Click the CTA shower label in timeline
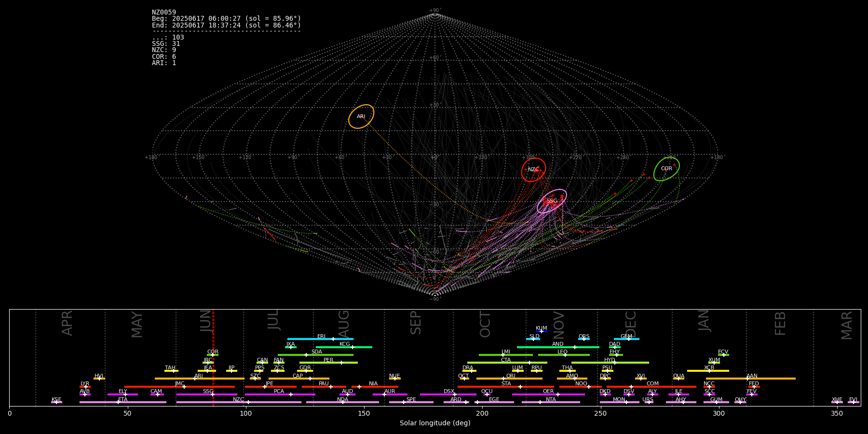The width and height of the screenshot is (868, 434). coord(506,360)
